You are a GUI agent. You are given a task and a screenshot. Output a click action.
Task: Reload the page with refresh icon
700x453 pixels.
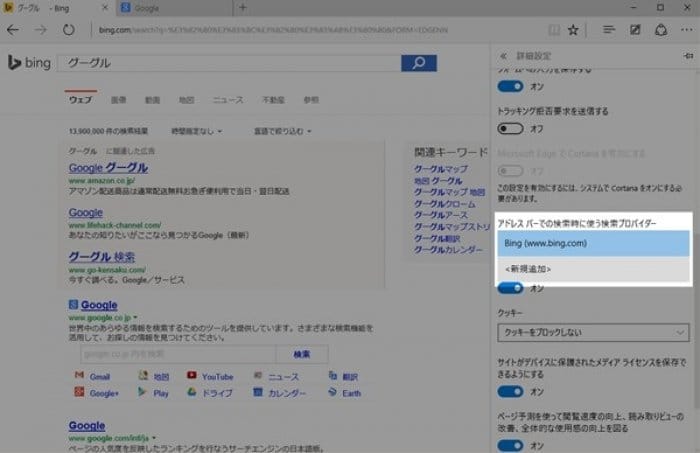coord(68,30)
